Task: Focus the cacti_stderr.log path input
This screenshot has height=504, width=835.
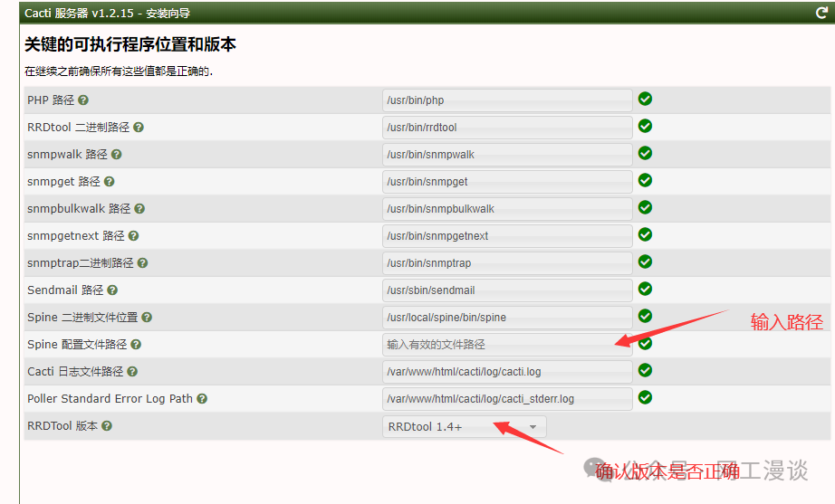Action: [x=507, y=399]
